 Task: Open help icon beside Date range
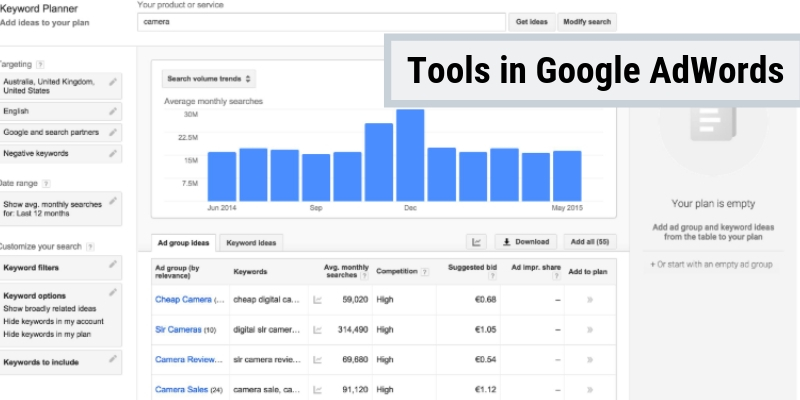[x=46, y=184]
